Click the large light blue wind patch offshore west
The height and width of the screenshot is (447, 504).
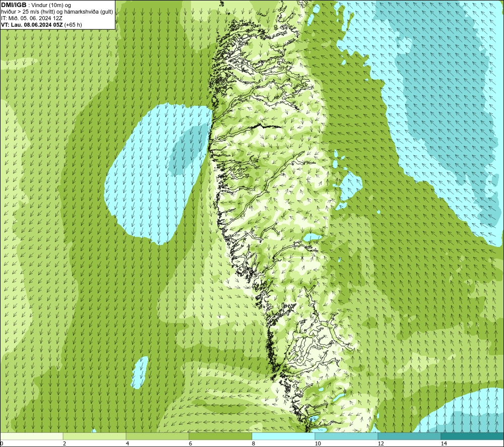[x=154, y=173]
